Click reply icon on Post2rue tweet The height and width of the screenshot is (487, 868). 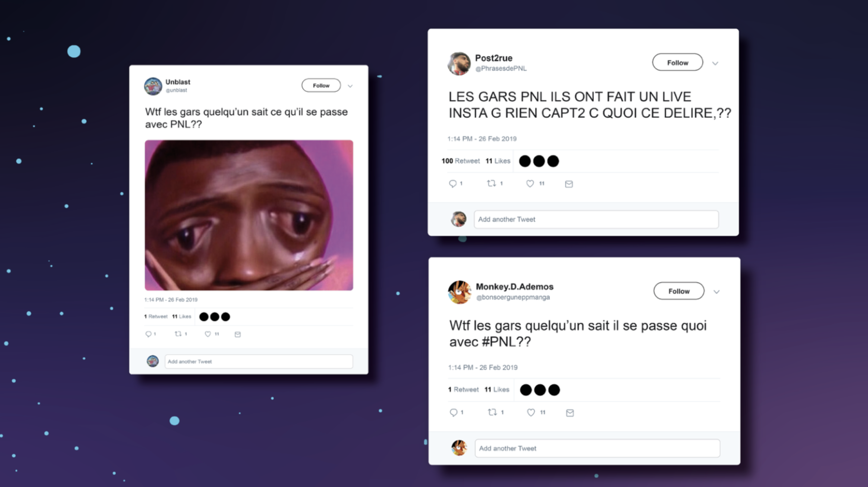click(x=452, y=183)
